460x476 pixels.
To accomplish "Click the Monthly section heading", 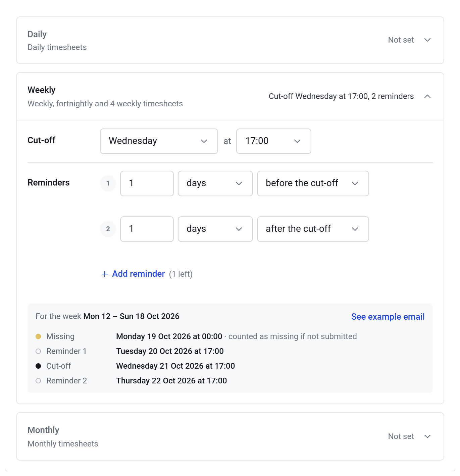I will 43,430.
